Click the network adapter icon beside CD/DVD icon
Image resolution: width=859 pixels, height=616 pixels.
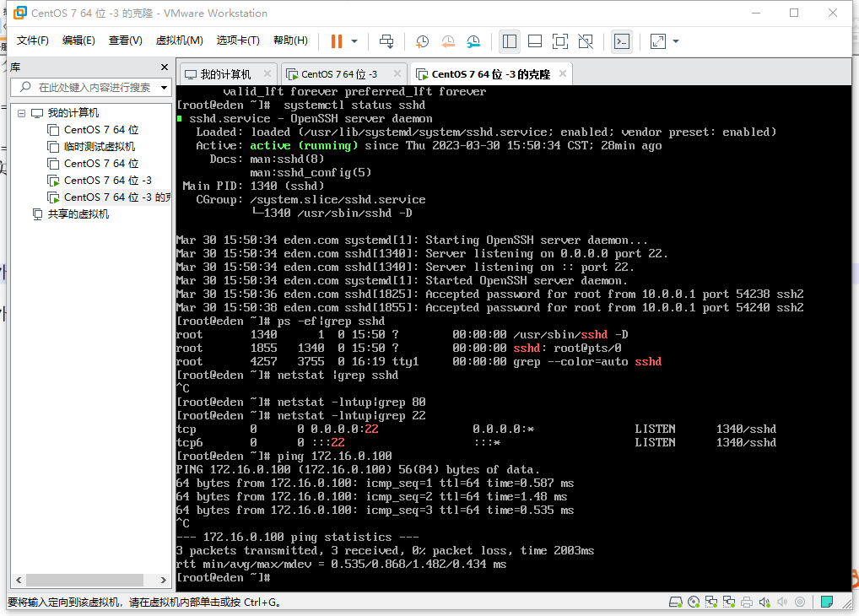pos(711,602)
